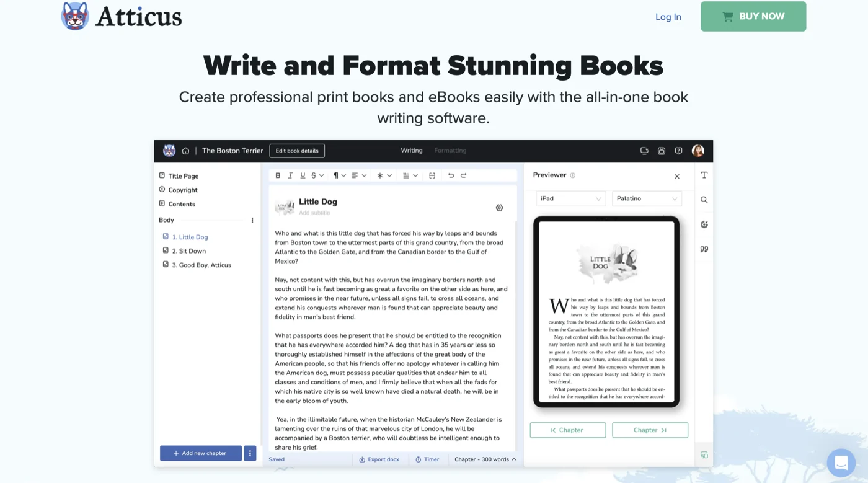
Task: Click the bottom-right sidebar panel icon
Action: pyautogui.click(x=704, y=455)
